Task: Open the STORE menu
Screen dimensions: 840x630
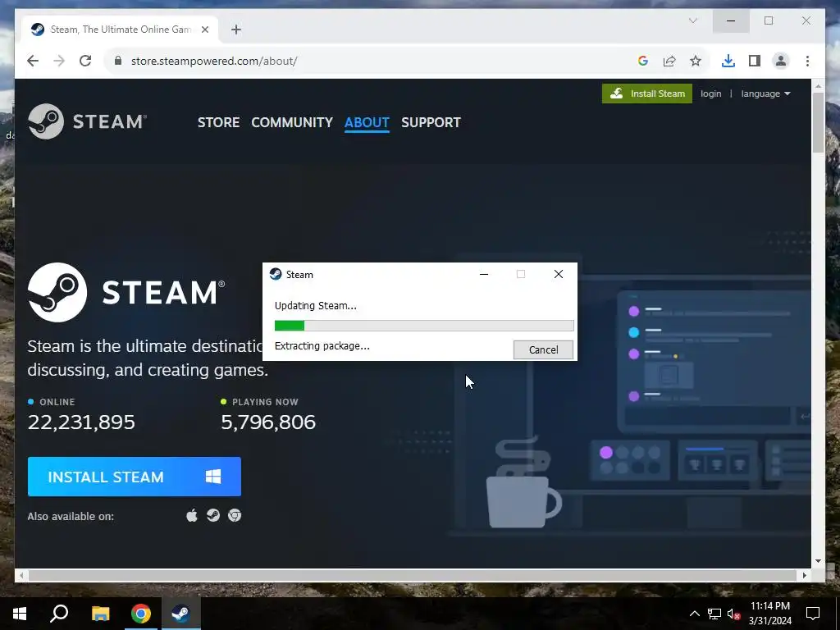Action: (x=218, y=123)
